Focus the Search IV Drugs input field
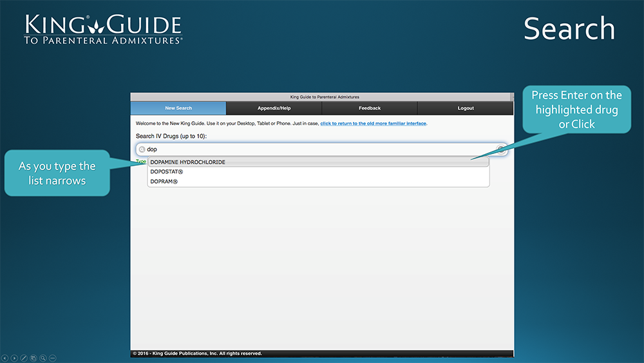The width and height of the screenshot is (644, 363). coord(321,149)
